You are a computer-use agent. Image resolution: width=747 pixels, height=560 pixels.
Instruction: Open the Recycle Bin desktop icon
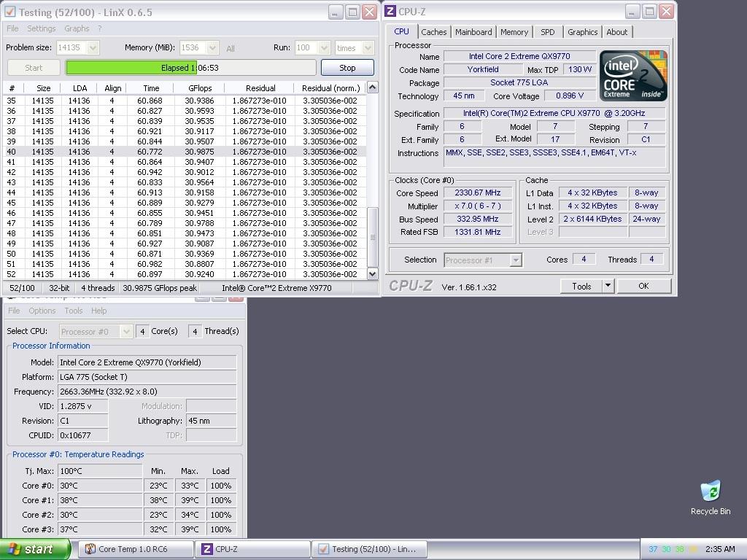pos(711,497)
